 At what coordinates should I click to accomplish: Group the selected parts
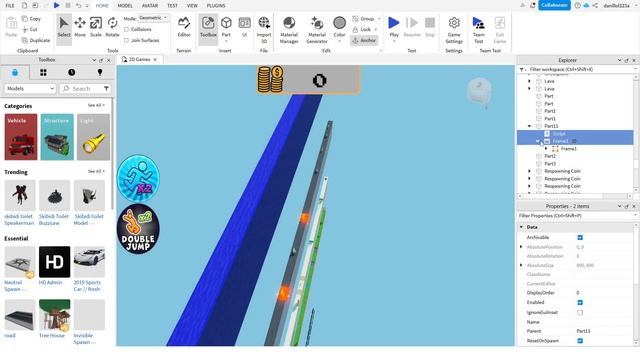(363, 19)
